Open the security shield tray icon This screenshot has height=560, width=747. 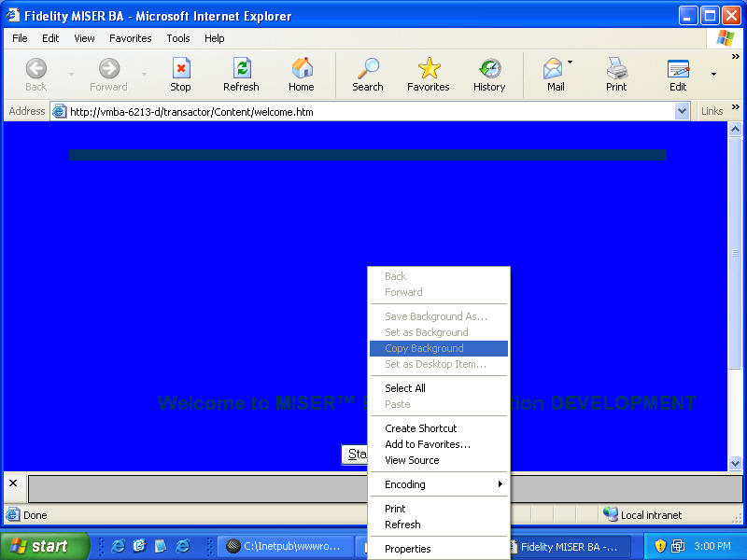[x=660, y=546]
